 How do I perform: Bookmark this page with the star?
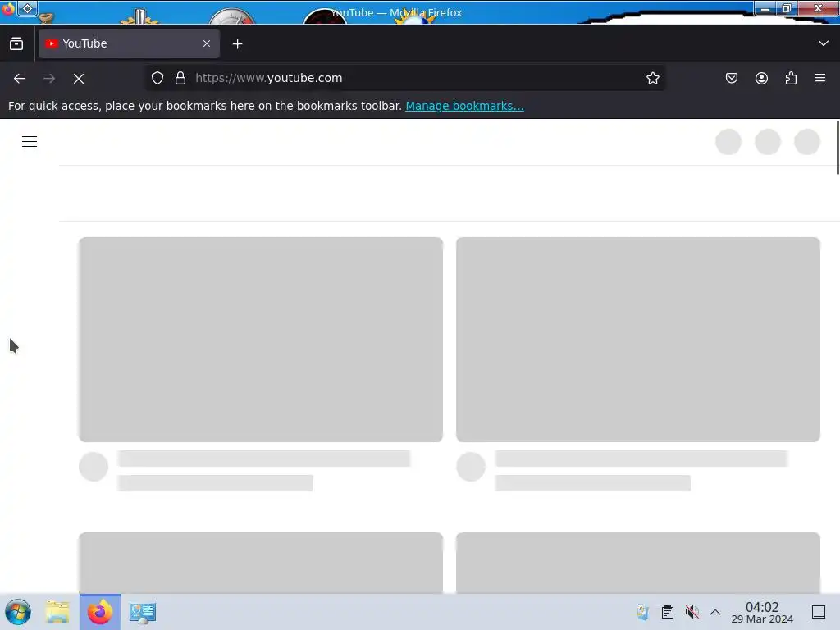tap(652, 78)
